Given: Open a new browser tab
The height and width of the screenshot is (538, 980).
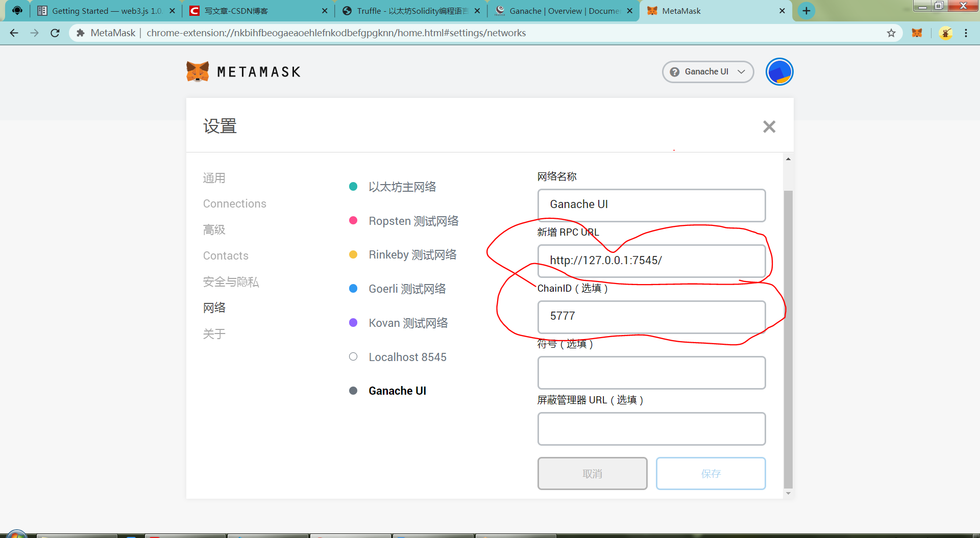Looking at the screenshot, I should [805, 10].
